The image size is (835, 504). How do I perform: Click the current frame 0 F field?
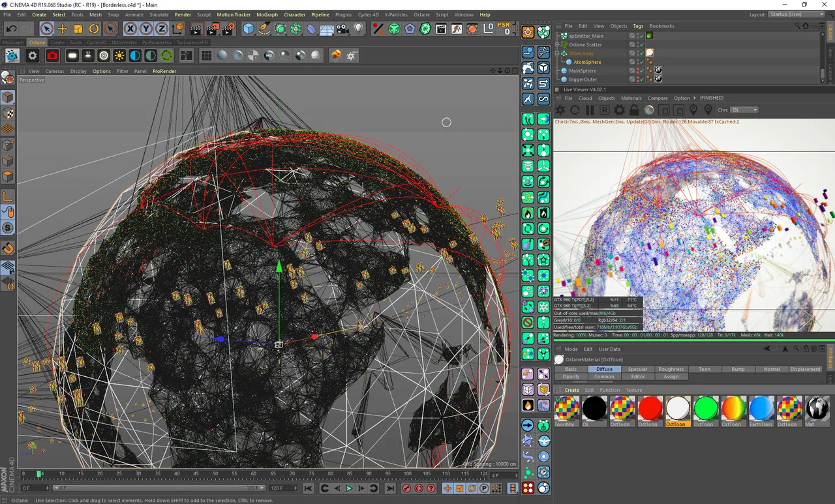tap(34, 488)
